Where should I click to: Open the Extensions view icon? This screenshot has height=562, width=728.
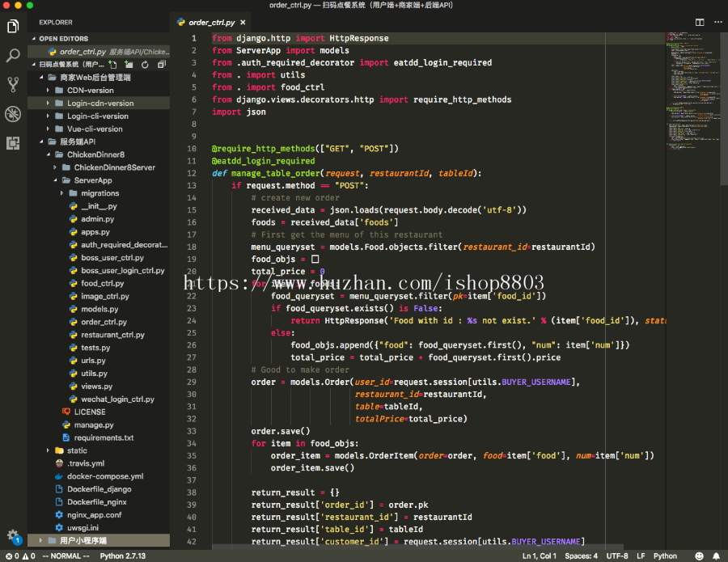tap(13, 143)
